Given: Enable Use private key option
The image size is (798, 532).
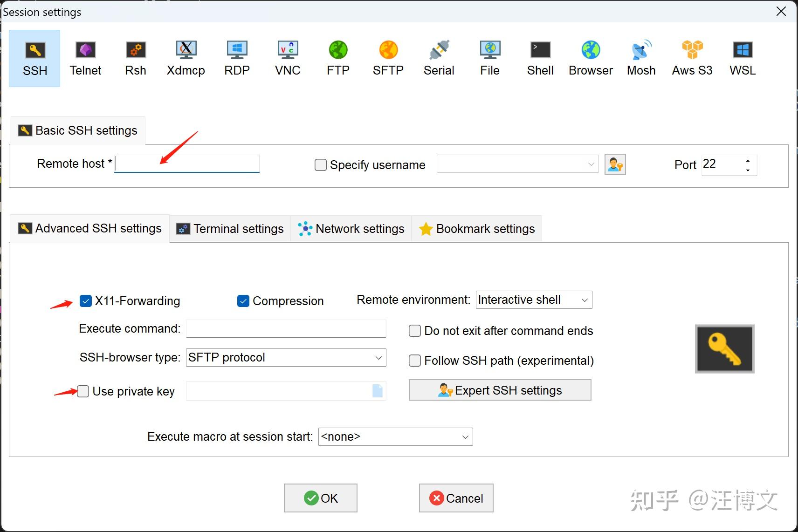Looking at the screenshot, I should click(x=83, y=391).
